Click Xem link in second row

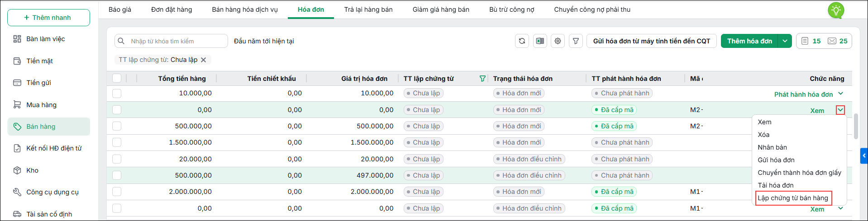[817, 111]
